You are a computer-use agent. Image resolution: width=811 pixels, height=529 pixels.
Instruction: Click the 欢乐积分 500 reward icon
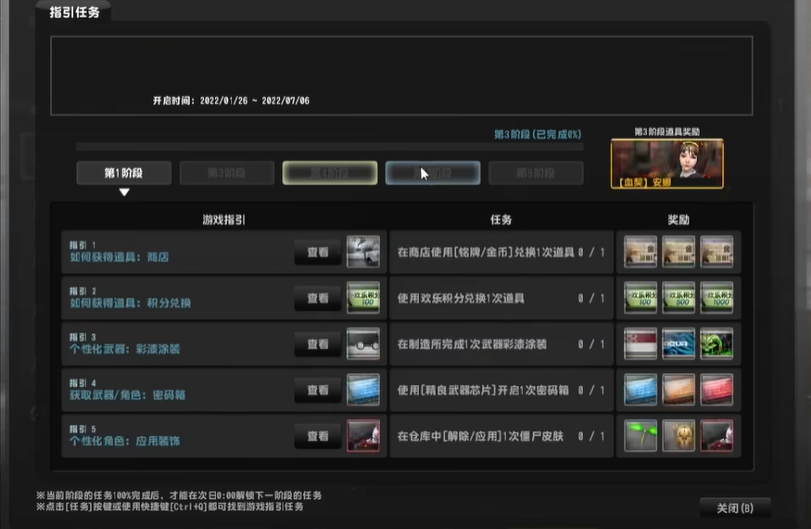tap(679, 298)
